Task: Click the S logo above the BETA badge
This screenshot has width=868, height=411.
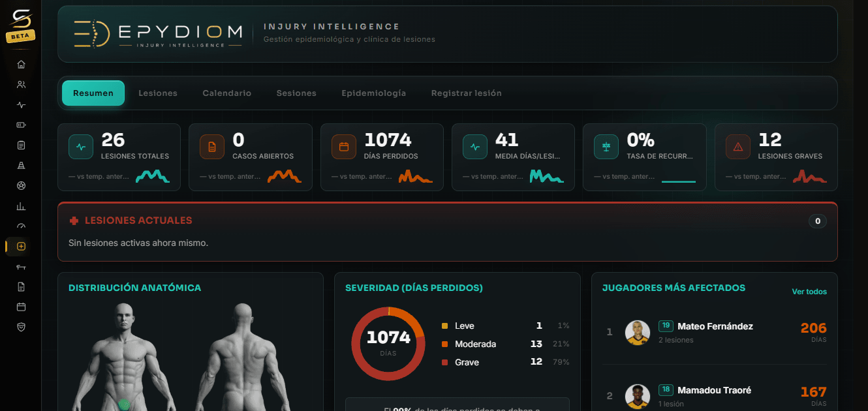Action: click(21, 19)
